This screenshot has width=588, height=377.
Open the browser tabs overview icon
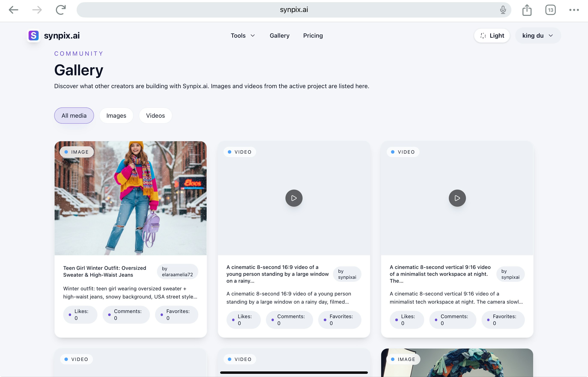(550, 10)
